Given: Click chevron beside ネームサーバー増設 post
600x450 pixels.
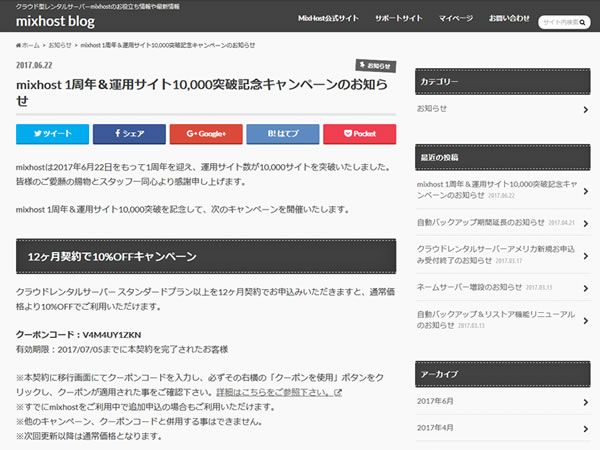Looking at the screenshot, I should tap(586, 289).
